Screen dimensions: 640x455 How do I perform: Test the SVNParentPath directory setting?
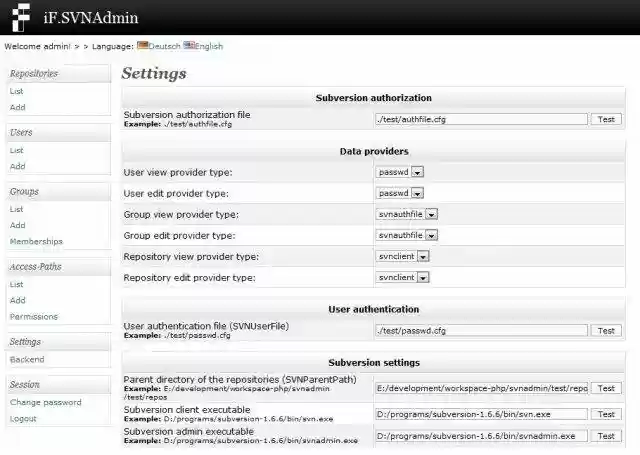[605, 388]
